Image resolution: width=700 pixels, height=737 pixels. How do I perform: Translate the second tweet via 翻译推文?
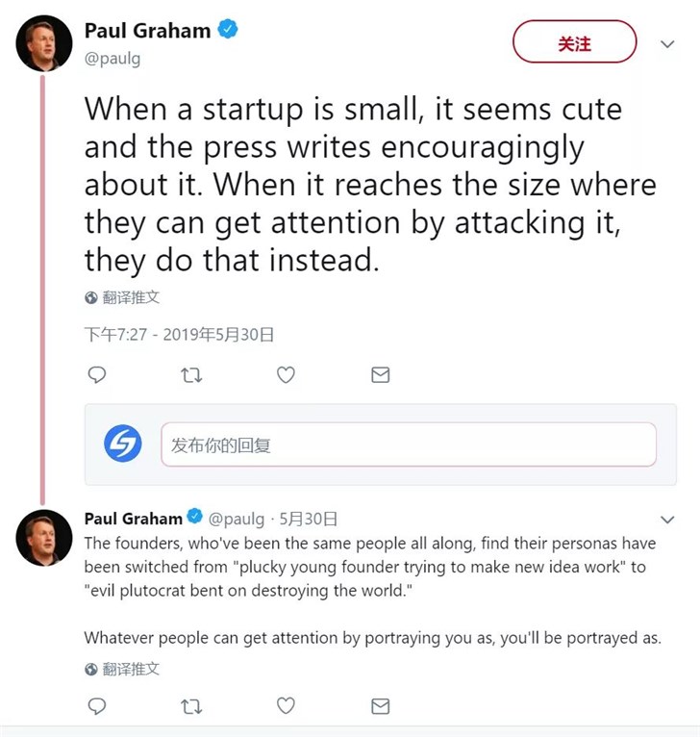click(131, 669)
